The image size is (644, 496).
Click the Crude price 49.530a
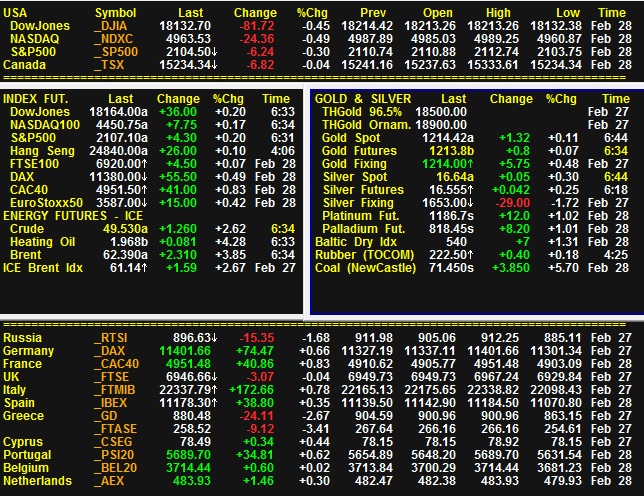click(x=125, y=229)
